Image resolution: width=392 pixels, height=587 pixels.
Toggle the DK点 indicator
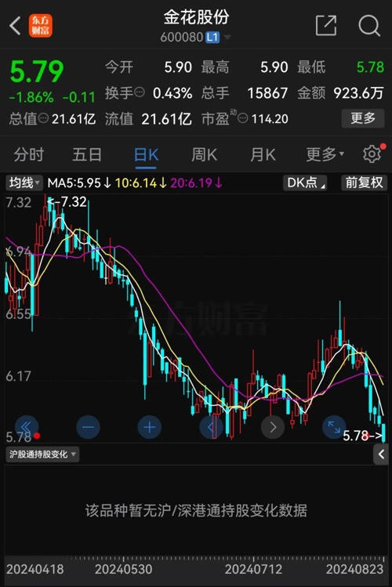tap(305, 183)
